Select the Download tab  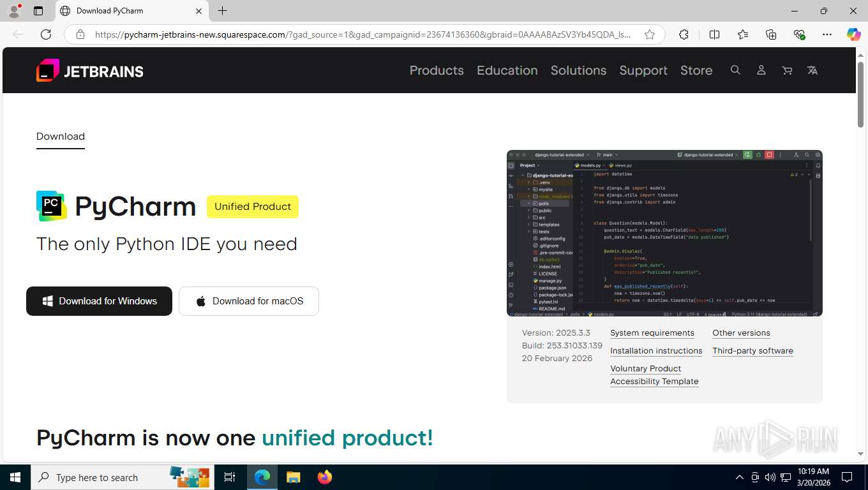(x=61, y=137)
